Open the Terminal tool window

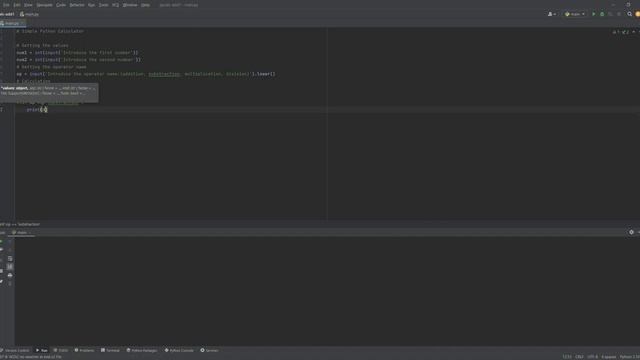click(110, 350)
